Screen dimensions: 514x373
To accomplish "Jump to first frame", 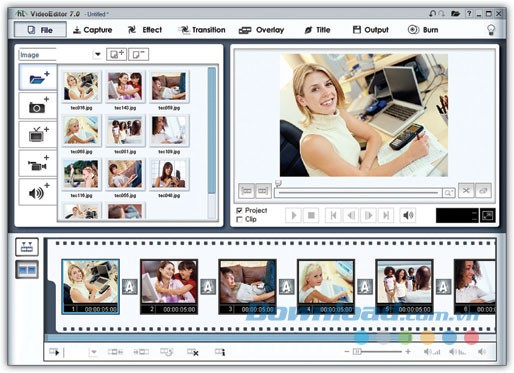I will (333, 215).
